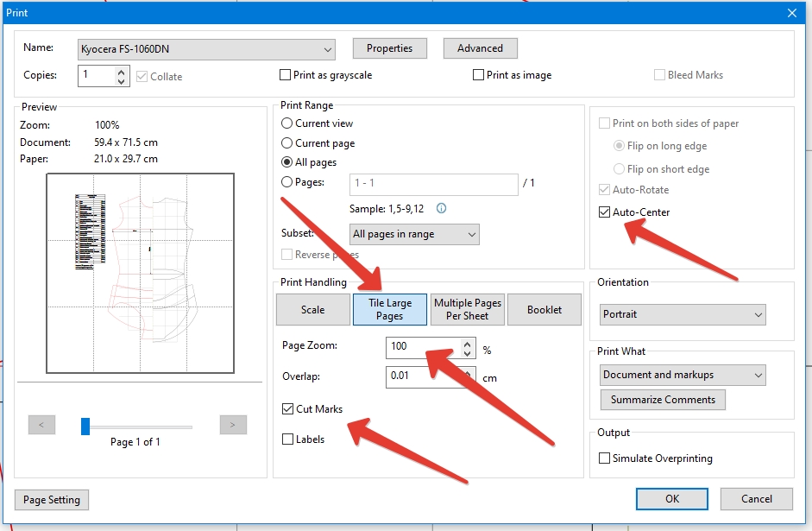The image size is (812, 531).
Task: Close the Print dialog window
Action: [x=792, y=12]
